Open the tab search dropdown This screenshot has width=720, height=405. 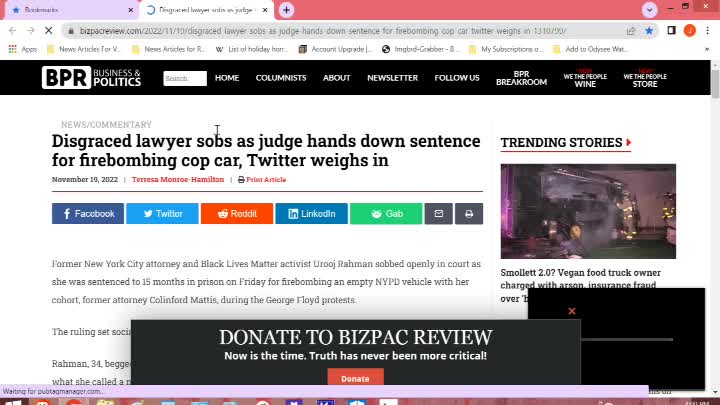click(x=649, y=10)
